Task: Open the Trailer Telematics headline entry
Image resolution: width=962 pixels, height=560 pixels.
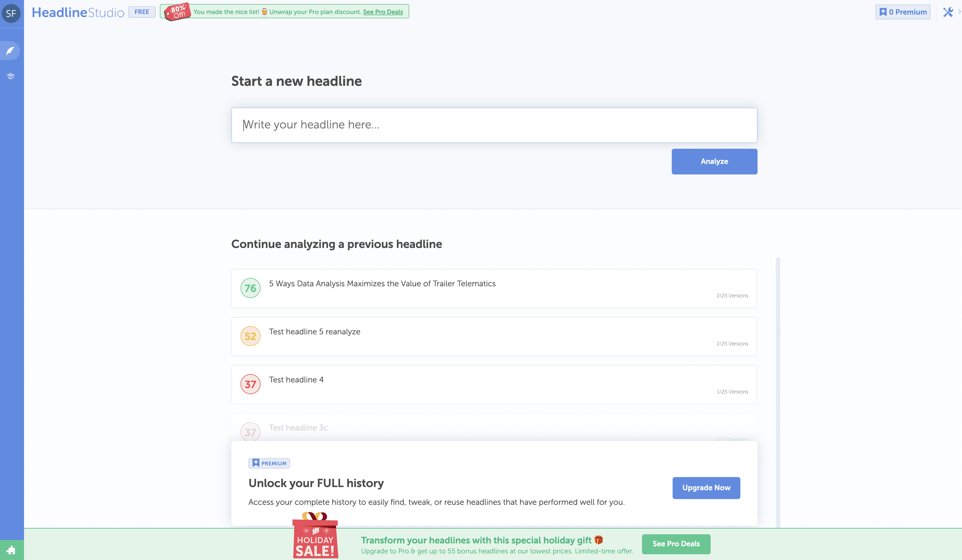Action: [382, 284]
